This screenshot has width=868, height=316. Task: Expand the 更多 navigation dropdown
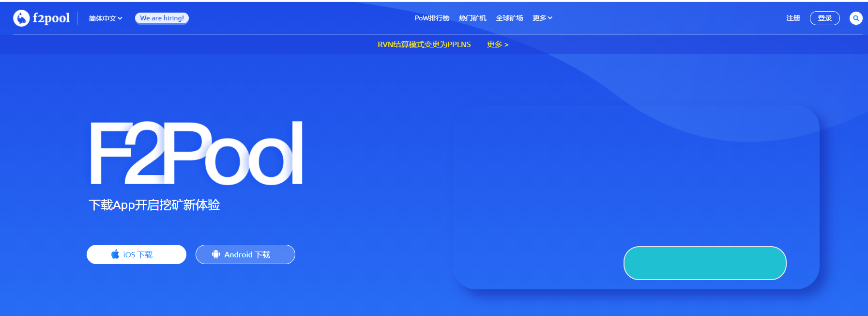click(542, 18)
